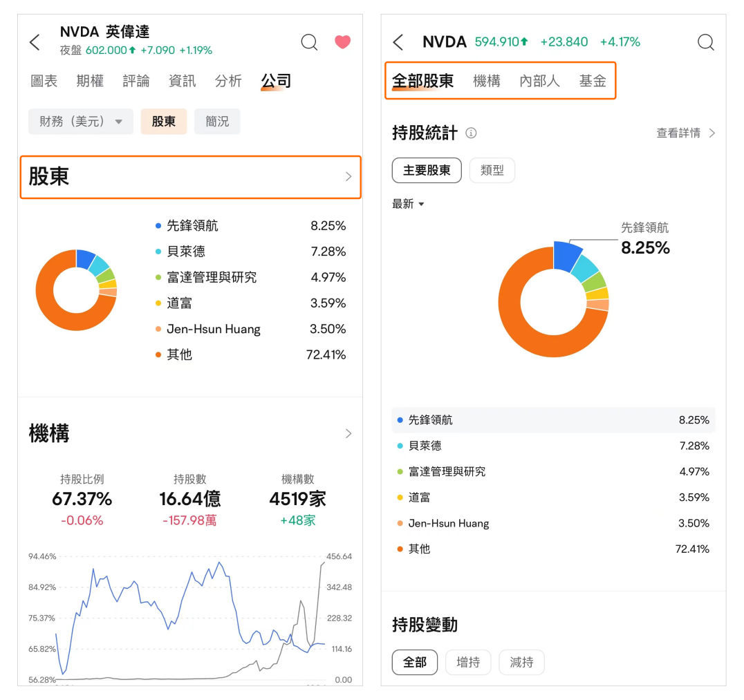The width and height of the screenshot is (744, 700).
Task: Tap the 持股比例 67.37% statistic
Action: tap(82, 500)
